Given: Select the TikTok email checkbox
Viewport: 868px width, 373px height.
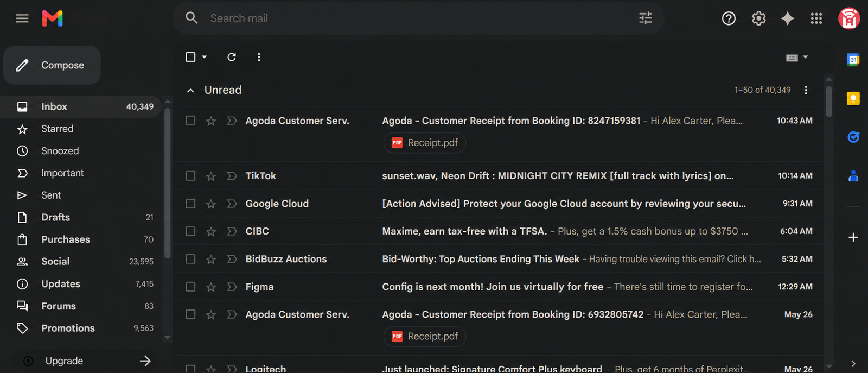Looking at the screenshot, I should coord(190,176).
